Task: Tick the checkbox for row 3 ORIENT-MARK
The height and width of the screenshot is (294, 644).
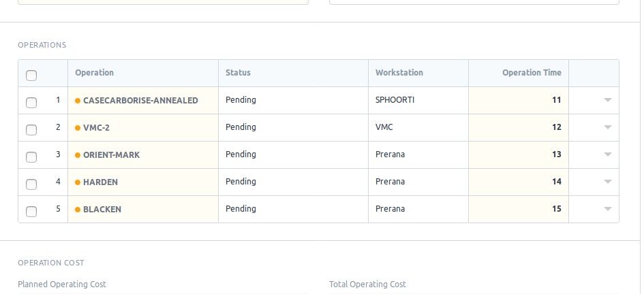Action: pos(31,157)
